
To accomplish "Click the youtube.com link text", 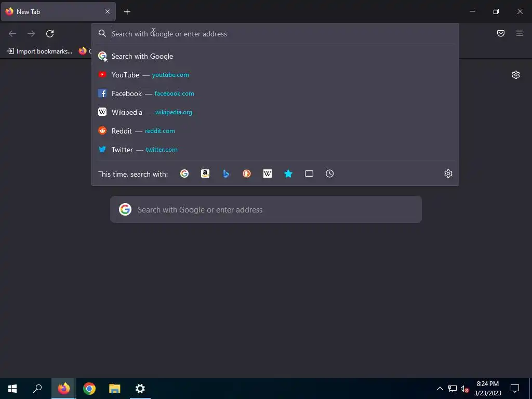I will click(x=170, y=75).
